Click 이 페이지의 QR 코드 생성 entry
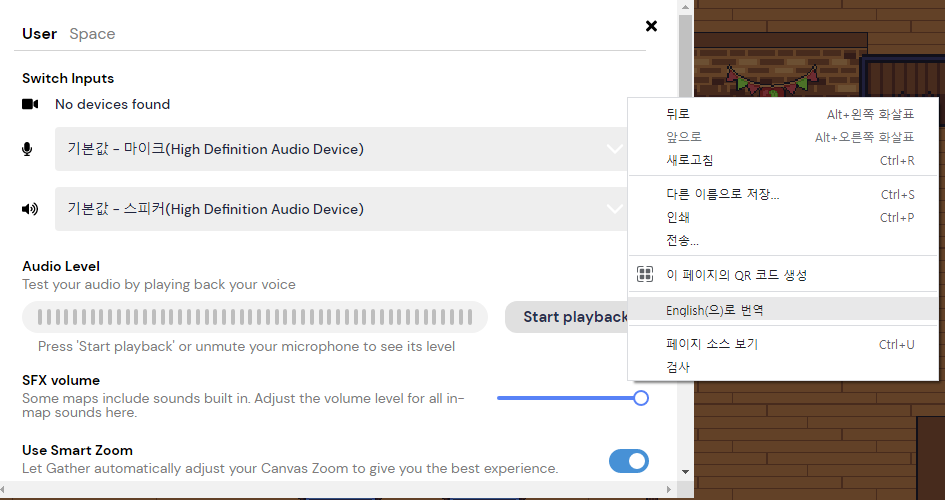The height and width of the screenshot is (500, 945). (x=783, y=275)
